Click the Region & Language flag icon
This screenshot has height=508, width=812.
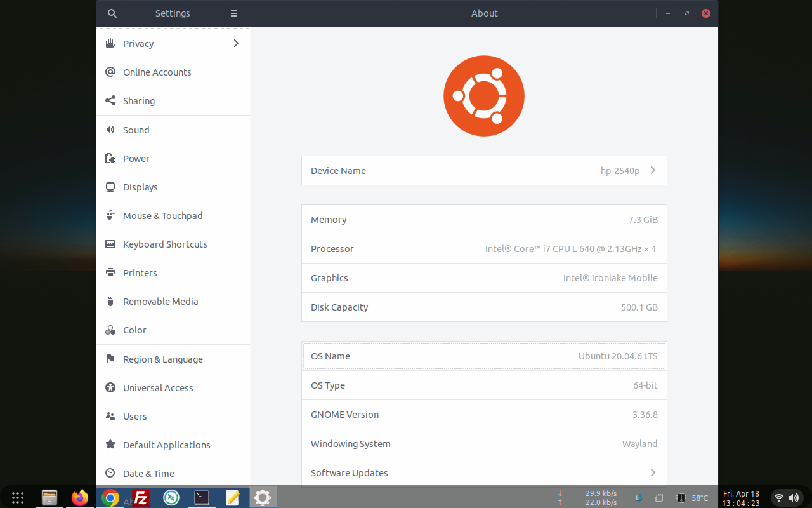coord(110,359)
